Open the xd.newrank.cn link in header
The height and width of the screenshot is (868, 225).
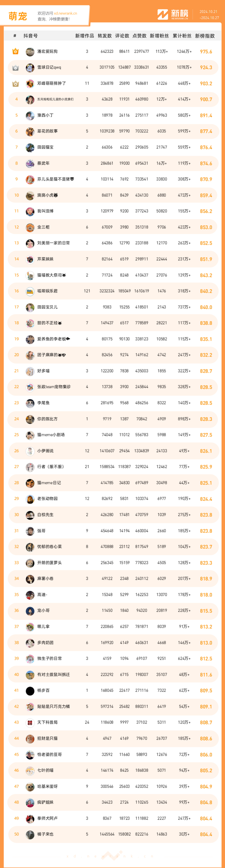pos(65,14)
